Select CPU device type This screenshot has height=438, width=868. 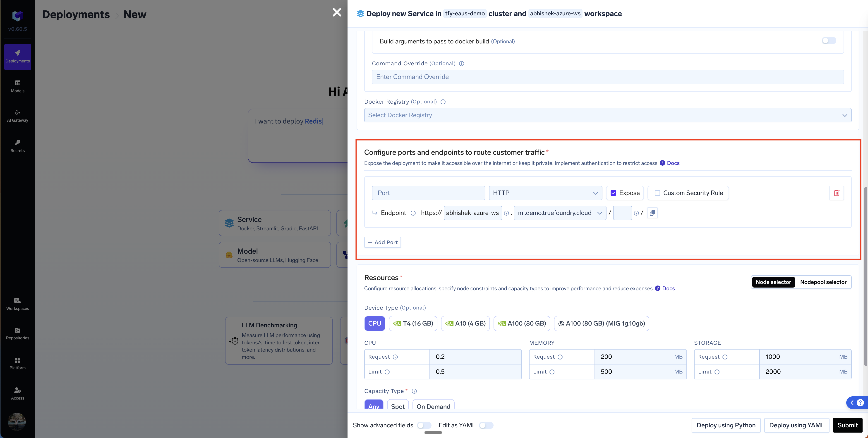click(375, 324)
